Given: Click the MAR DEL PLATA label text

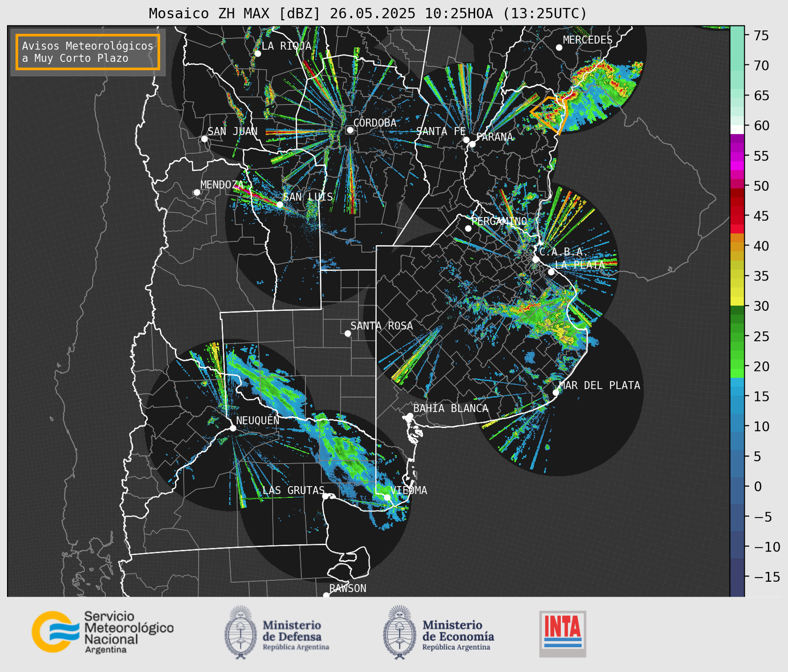Looking at the screenshot, I should (x=600, y=386).
